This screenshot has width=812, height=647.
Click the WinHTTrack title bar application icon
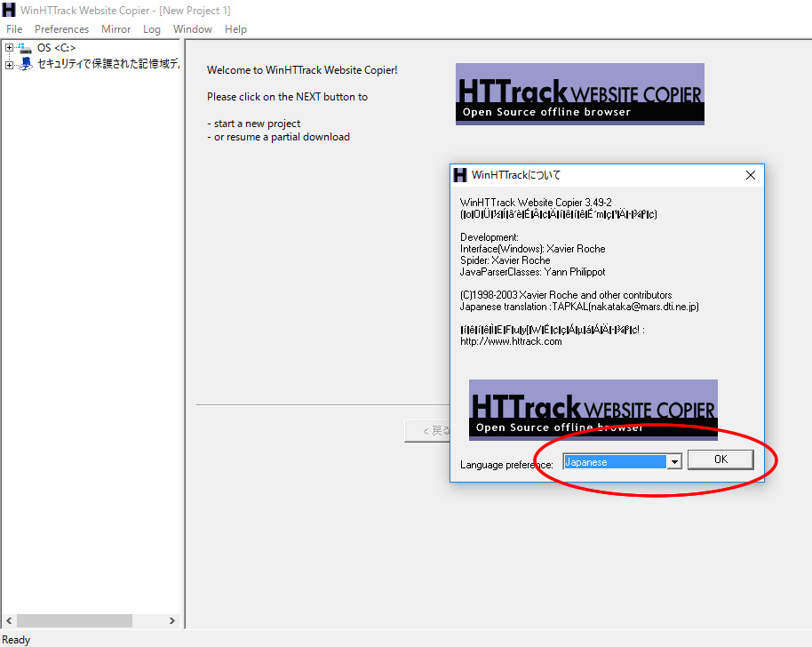(x=9, y=10)
